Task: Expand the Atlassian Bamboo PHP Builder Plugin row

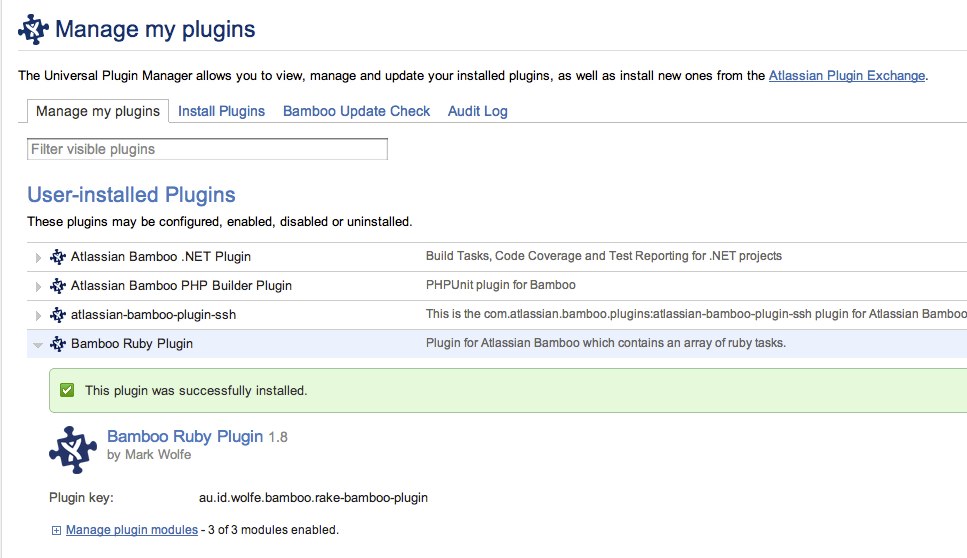Action: [x=38, y=286]
